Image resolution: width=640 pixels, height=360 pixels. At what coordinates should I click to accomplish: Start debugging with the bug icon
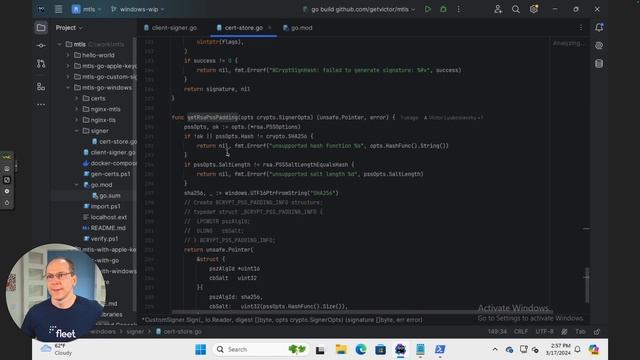(443, 9)
